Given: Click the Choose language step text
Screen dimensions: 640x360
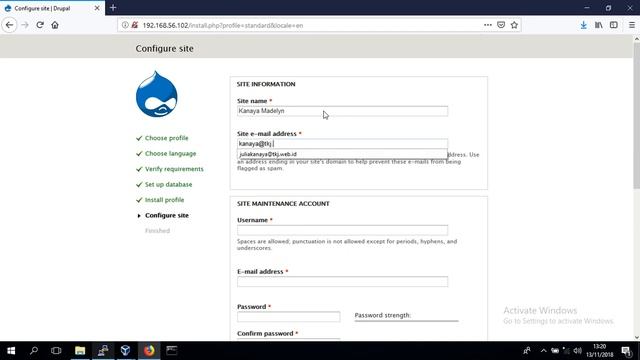Looking at the screenshot, I should (x=171, y=153).
